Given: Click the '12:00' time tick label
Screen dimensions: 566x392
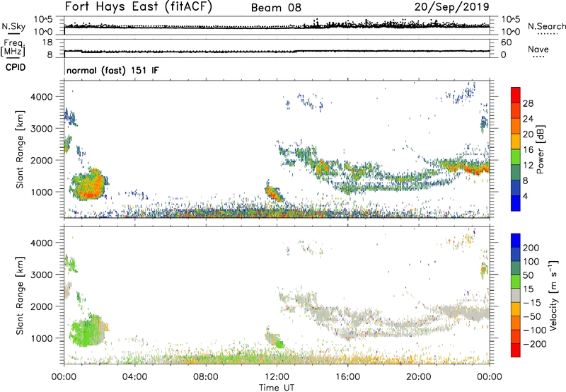Looking at the screenshot, I should (277, 377).
